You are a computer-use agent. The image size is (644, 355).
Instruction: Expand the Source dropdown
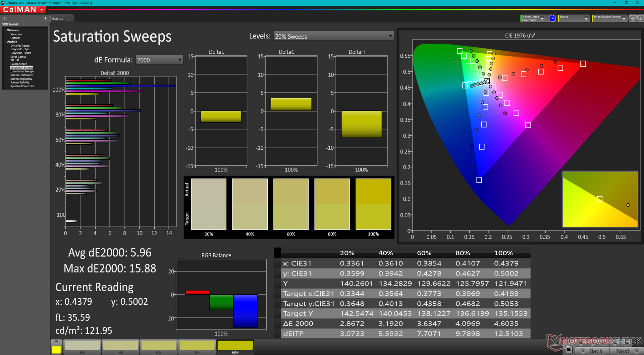click(586, 19)
